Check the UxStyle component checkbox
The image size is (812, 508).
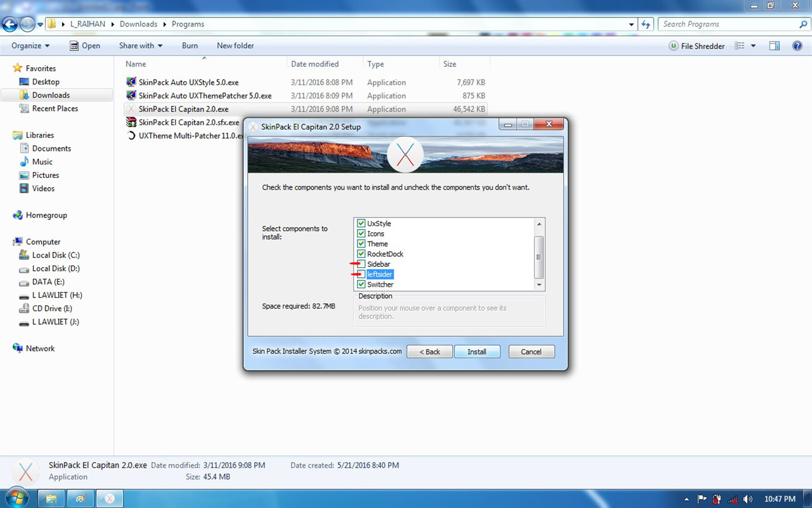361,223
